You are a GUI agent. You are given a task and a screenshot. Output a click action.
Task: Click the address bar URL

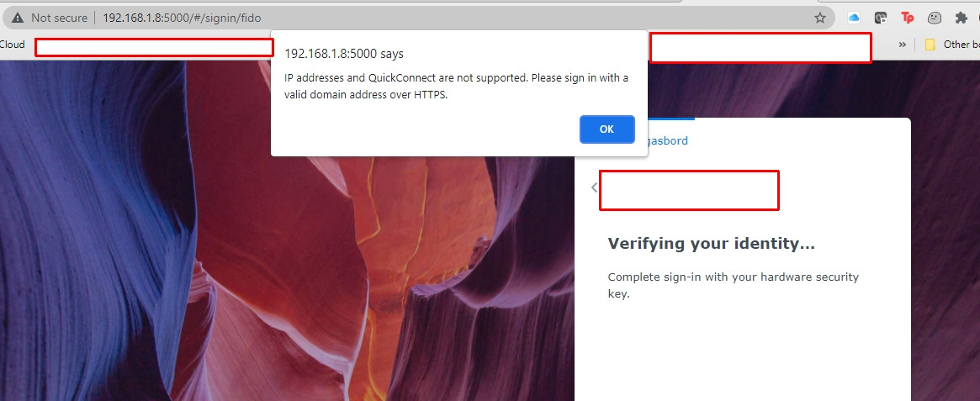tap(182, 18)
